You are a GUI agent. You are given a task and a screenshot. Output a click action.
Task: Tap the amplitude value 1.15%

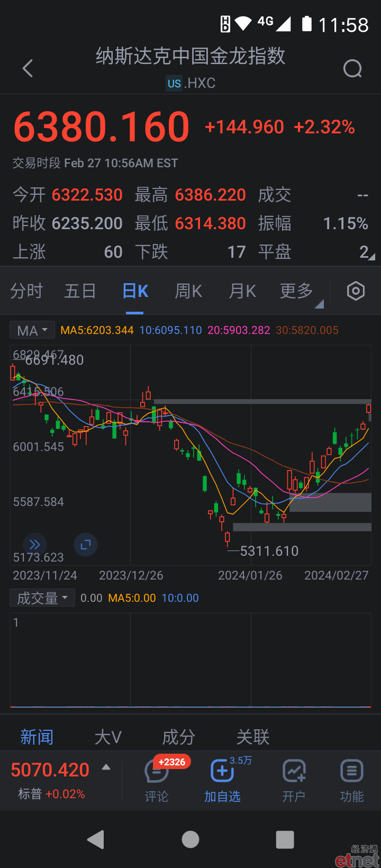tap(346, 223)
